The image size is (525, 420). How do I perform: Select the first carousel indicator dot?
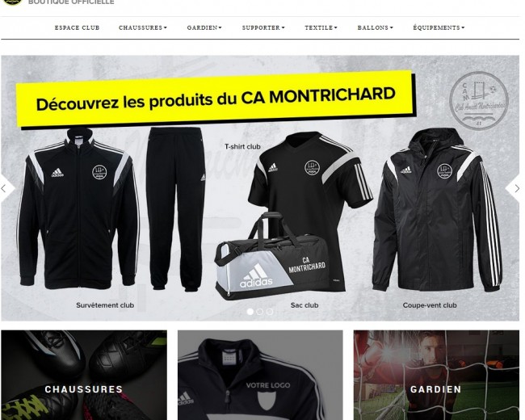(250, 312)
